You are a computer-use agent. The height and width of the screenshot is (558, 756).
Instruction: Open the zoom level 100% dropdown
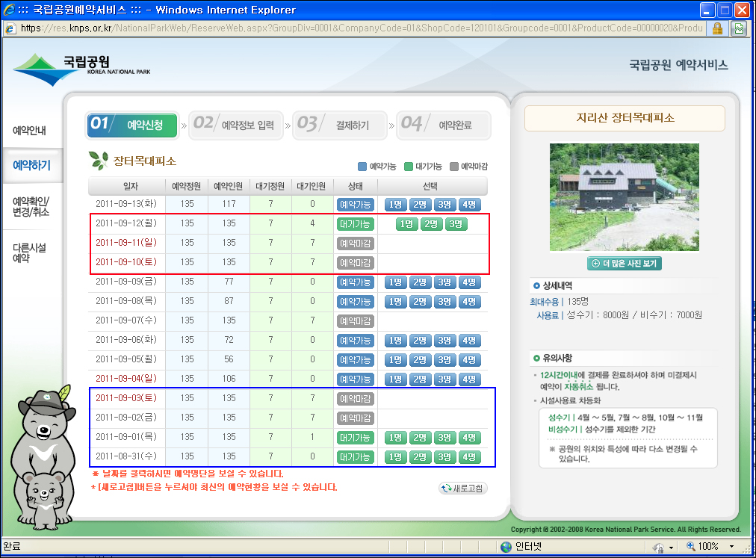tap(708, 547)
